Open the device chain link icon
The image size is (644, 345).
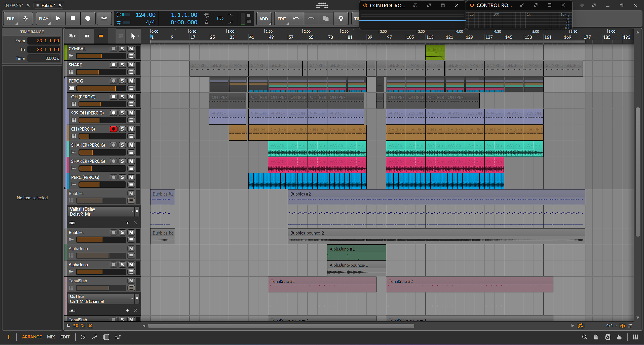click(95, 337)
